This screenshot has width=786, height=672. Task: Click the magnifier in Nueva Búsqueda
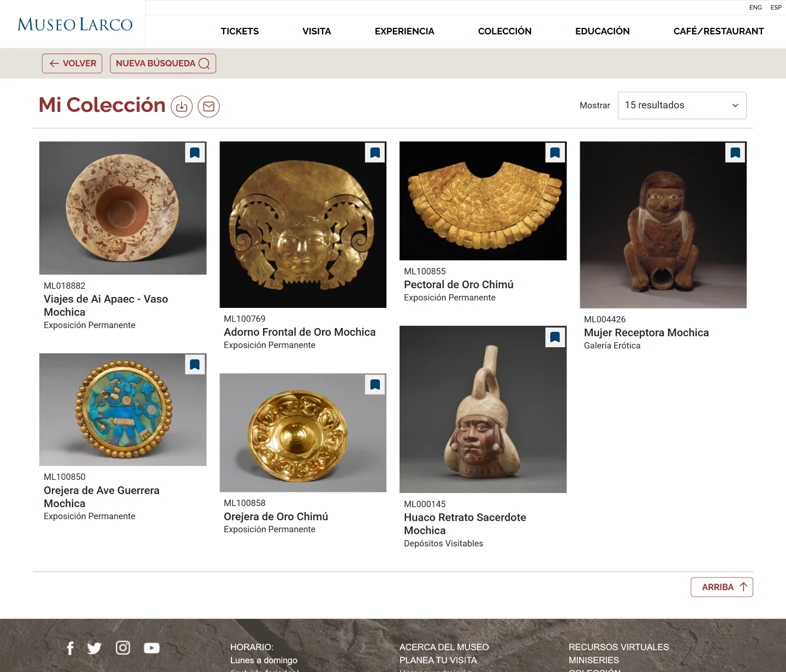(204, 63)
